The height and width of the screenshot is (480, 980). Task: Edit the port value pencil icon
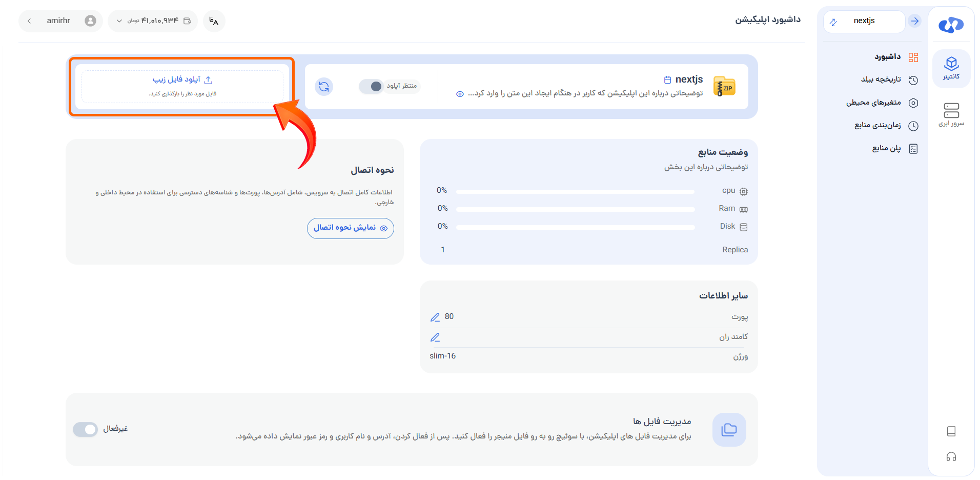pos(435,317)
